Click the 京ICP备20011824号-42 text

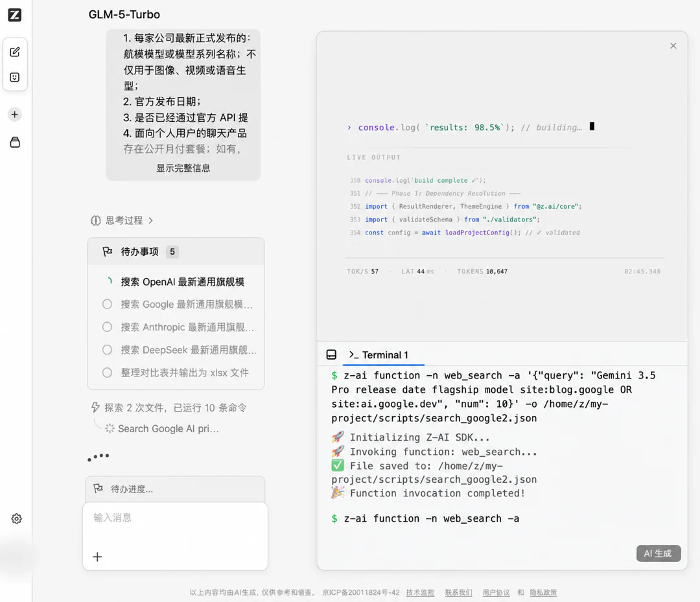pyautogui.click(x=361, y=592)
